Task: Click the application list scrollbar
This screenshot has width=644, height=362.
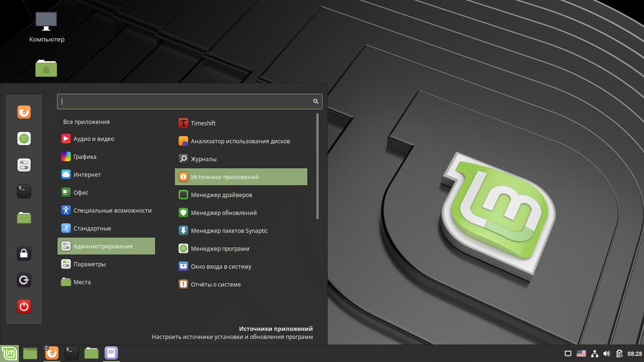Action: pos(317,166)
